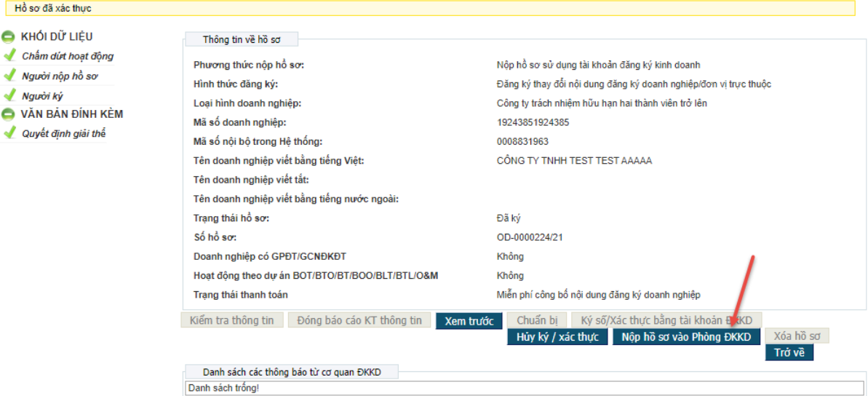The width and height of the screenshot is (868, 396).
Task: Click the Hoạt động theo dự án BOT/BTO label
Action: coord(316,276)
